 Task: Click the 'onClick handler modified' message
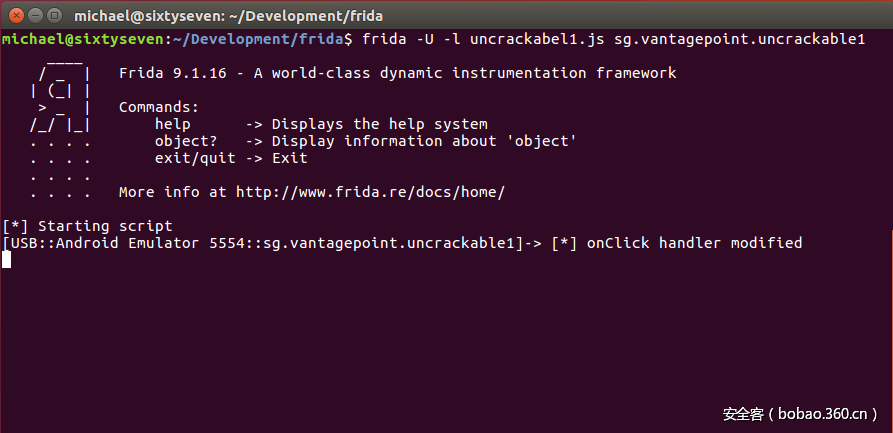pos(694,243)
